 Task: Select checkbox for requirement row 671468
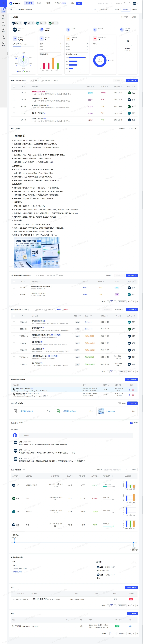pyautogui.click(x=14, y=100)
